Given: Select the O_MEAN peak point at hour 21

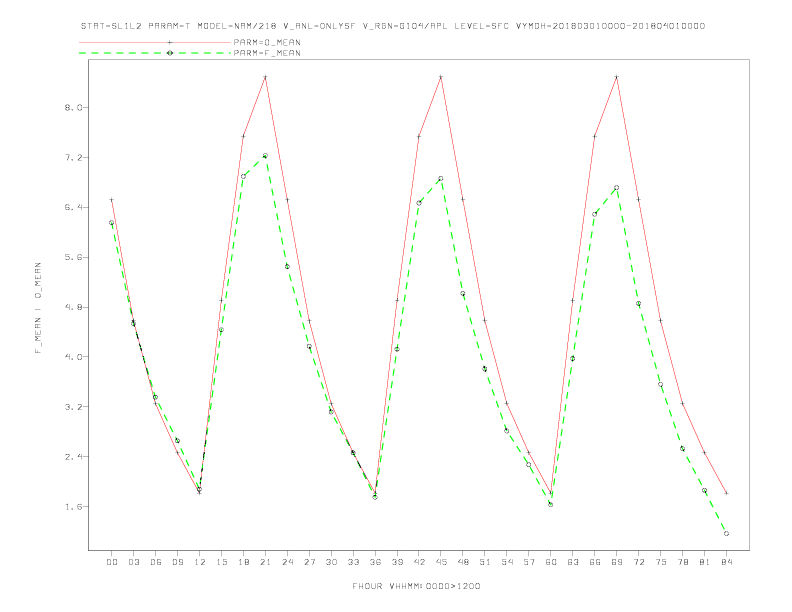Looking at the screenshot, I should 265,77.
